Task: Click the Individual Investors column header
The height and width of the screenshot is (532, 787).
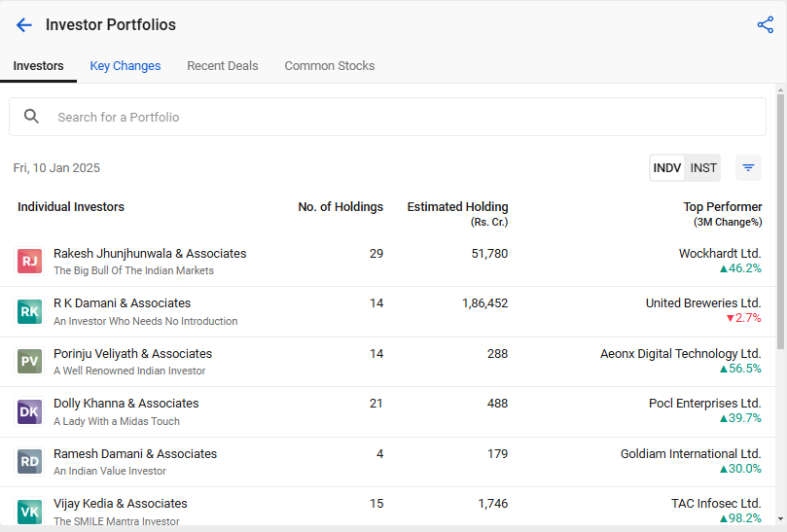Action: tap(71, 207)
